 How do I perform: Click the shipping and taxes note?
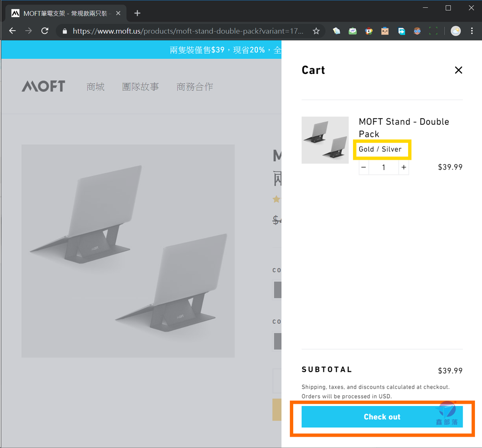pos(375,391)
